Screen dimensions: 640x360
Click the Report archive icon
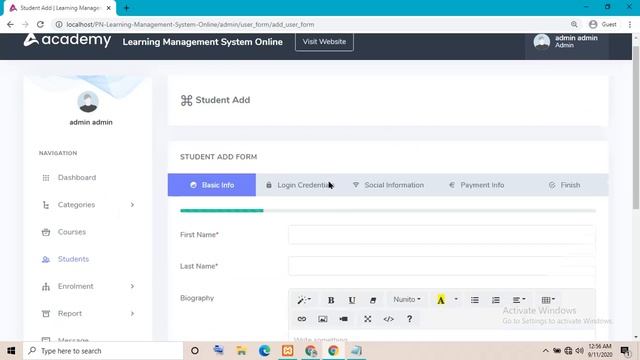coord(46,313)
